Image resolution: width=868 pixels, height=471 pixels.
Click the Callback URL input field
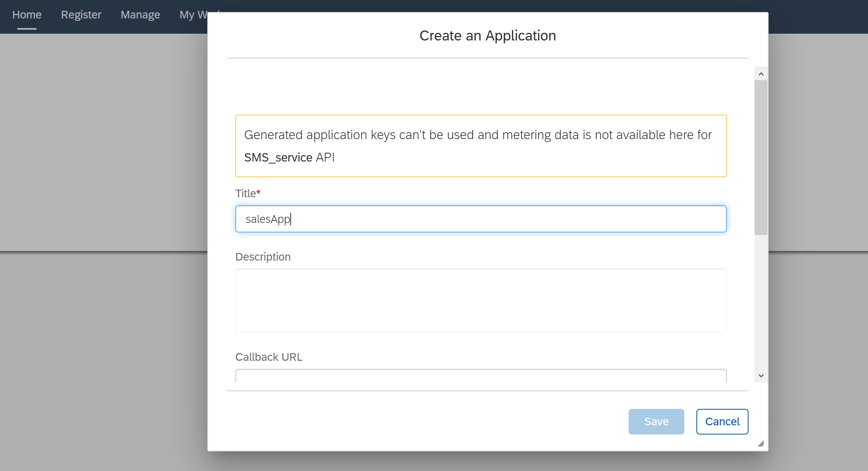click(x=481, y=376)
